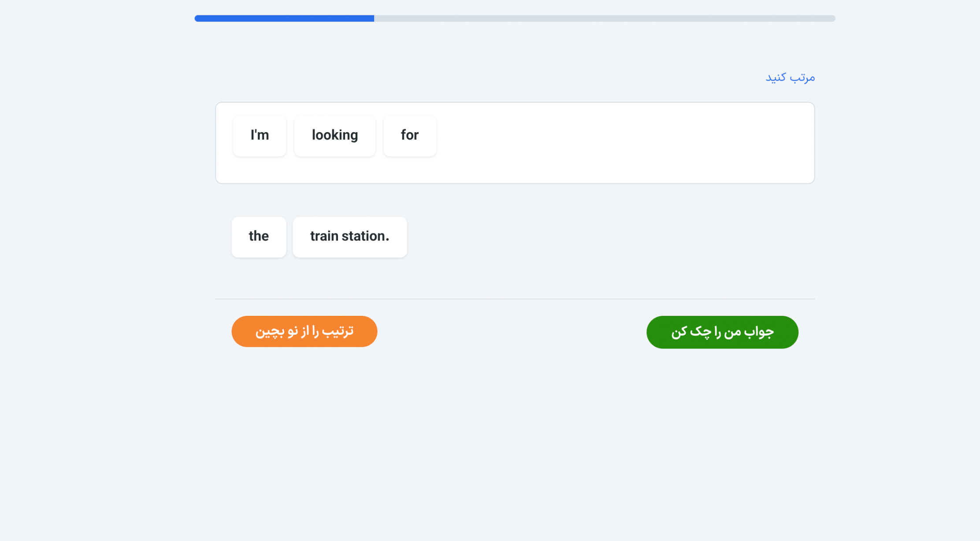Remove 'for' from the answer box

[x=409, y=136]
